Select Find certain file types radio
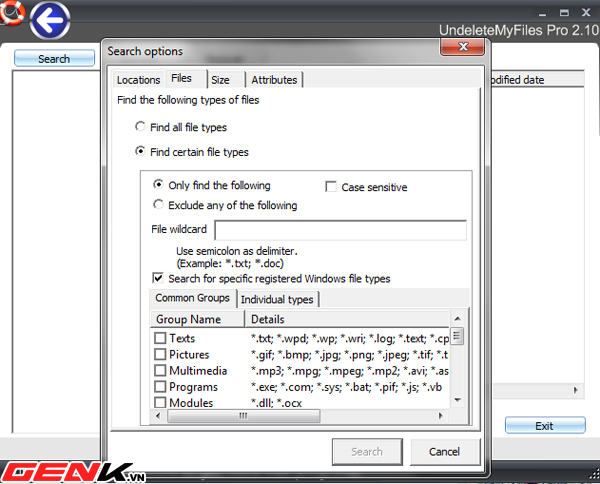 pos(140,151)
